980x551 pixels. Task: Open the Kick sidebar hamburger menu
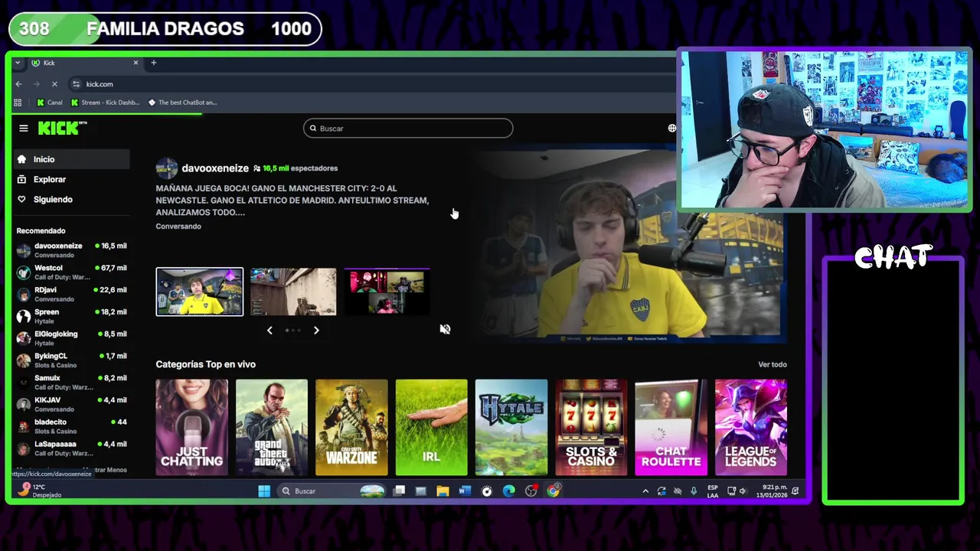click(24, 129)
